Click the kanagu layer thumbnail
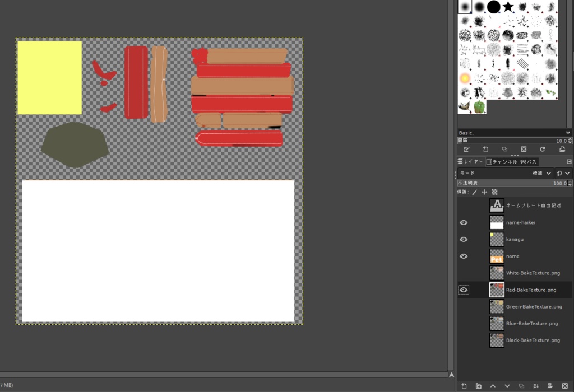574x392 pixels. pyautogui.click(x=497, y=239)
